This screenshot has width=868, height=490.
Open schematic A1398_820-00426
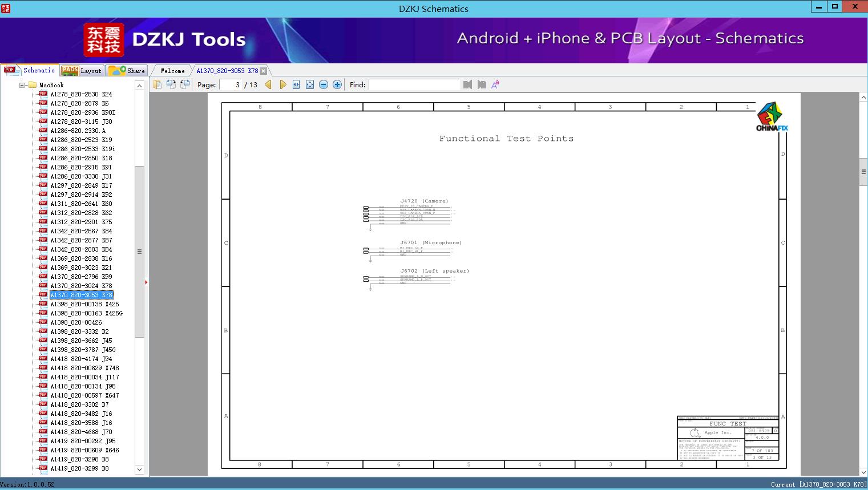tap(76, 322)
